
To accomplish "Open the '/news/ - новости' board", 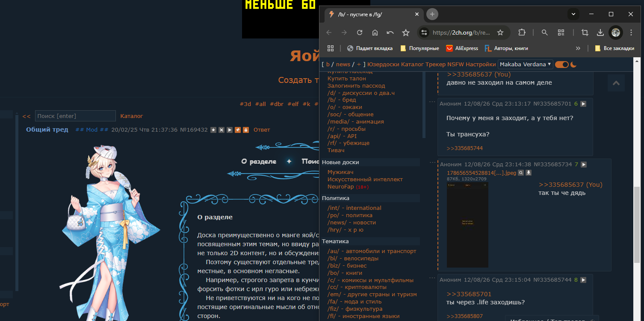I will [352, 223].
